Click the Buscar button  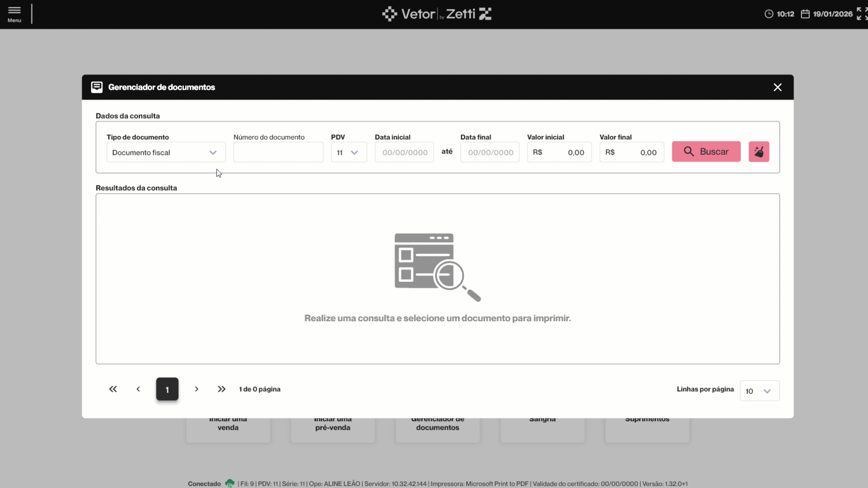point(706,152)
